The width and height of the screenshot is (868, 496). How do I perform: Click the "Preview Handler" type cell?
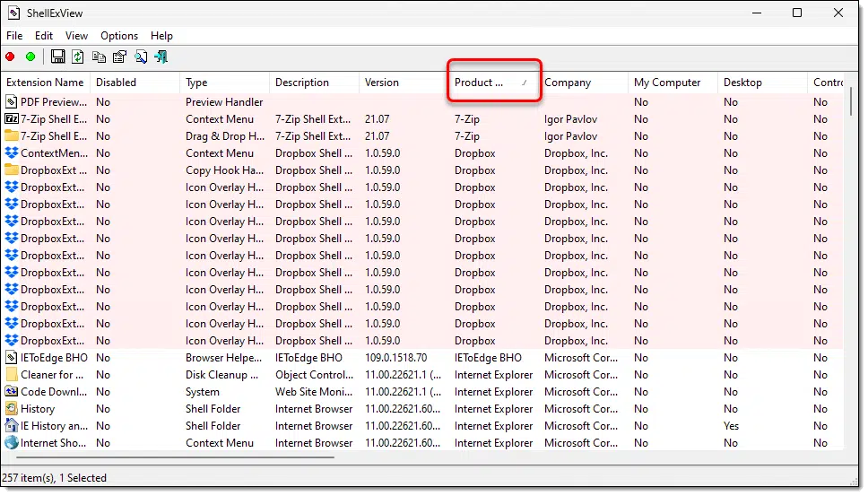[x=224, y=102]
